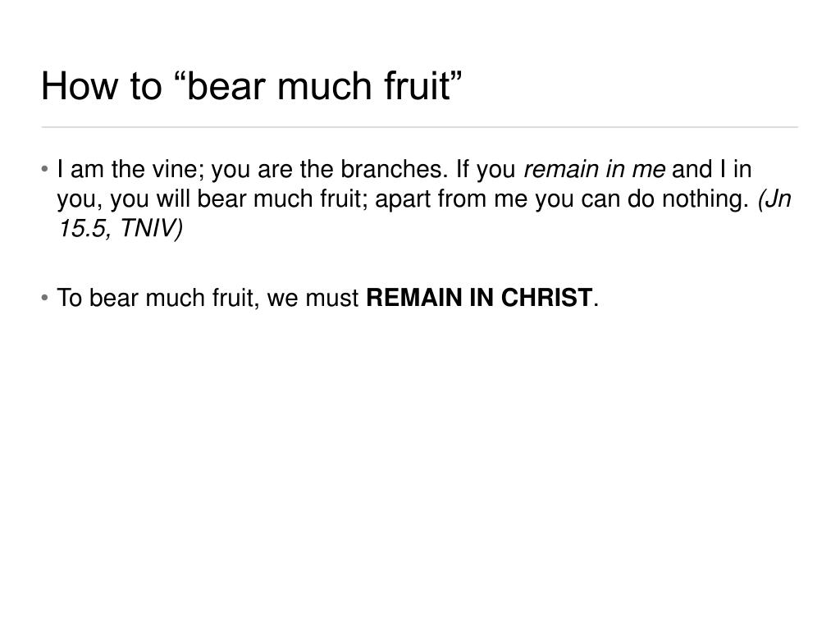Image resolution: width=840 pixels, height=630 pixels.
Task: Click the horizontal divider line under title
Action: 419,127
